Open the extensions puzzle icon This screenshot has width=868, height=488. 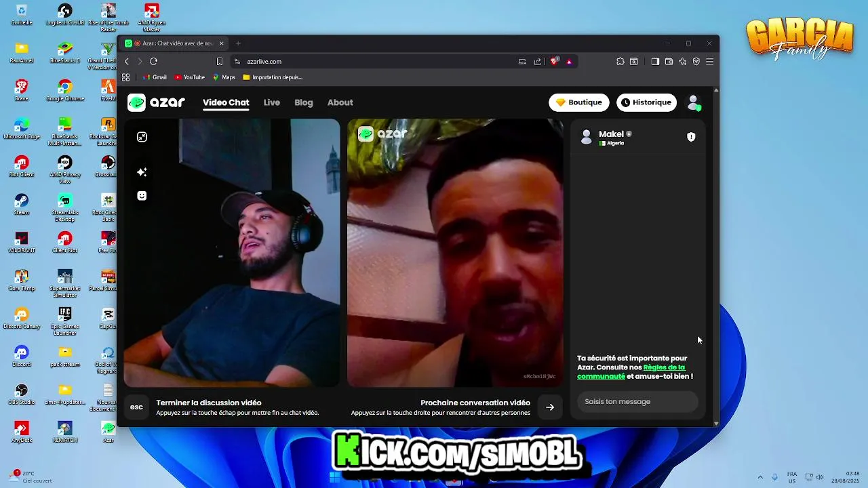(x=620, y=61)
